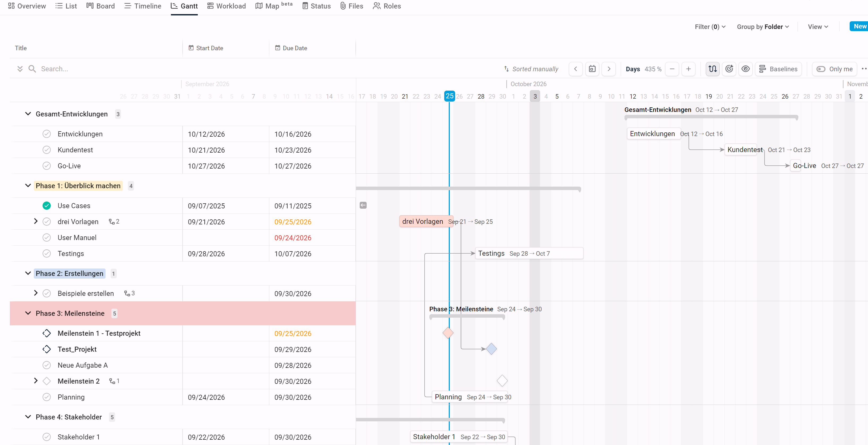Zoom out timeline with minus button

coord(672,69)
